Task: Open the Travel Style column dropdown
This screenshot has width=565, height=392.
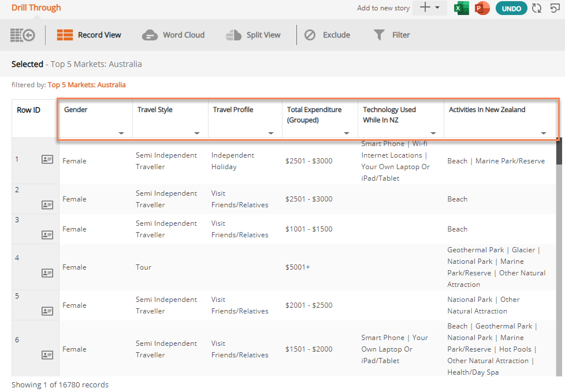Action: pyautogui.click(x=196, y=133)
